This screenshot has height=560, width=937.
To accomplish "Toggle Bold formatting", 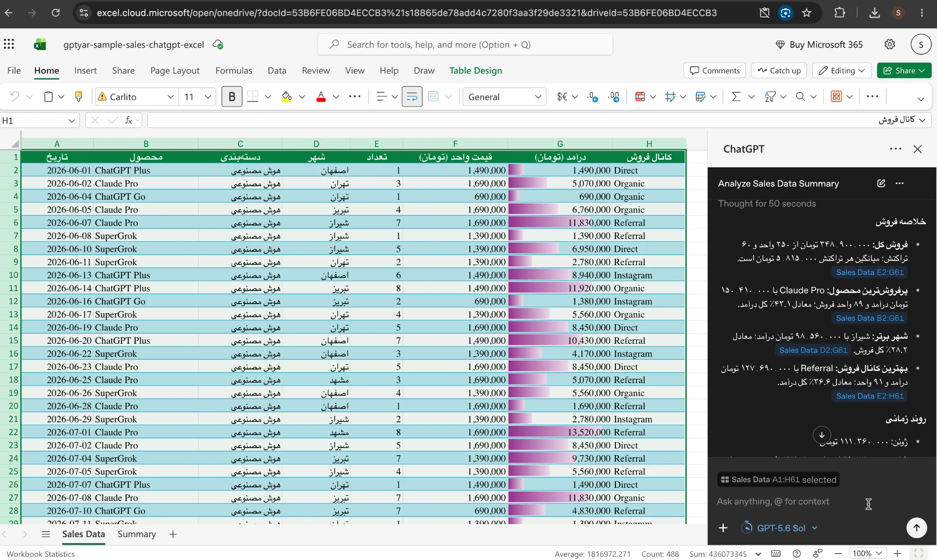I will 232,96.
